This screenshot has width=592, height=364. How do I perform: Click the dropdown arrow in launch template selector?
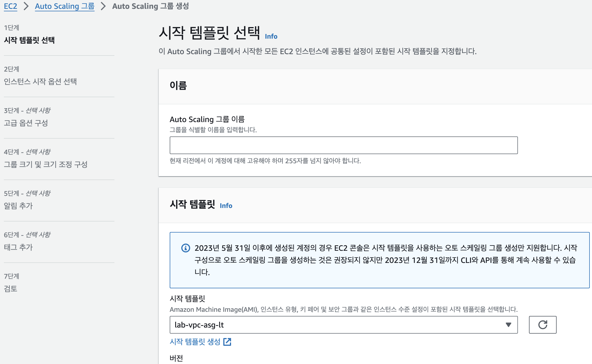click(508, 325)
